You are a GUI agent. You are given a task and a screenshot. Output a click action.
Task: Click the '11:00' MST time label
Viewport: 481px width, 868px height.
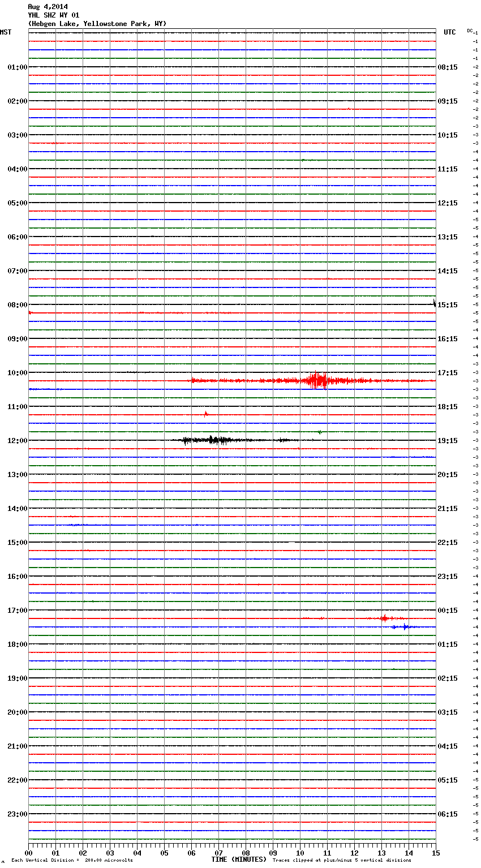[x=18, y=407]
